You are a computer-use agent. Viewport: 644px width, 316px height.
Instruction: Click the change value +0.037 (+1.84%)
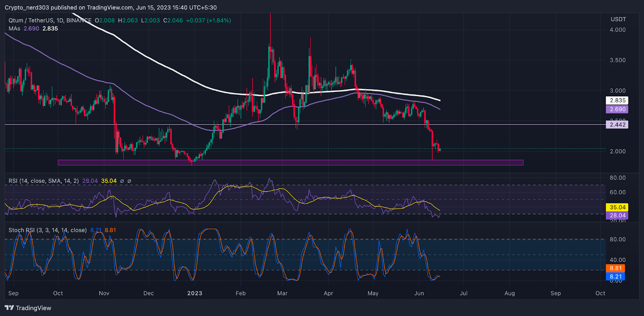tap(208, 20)
